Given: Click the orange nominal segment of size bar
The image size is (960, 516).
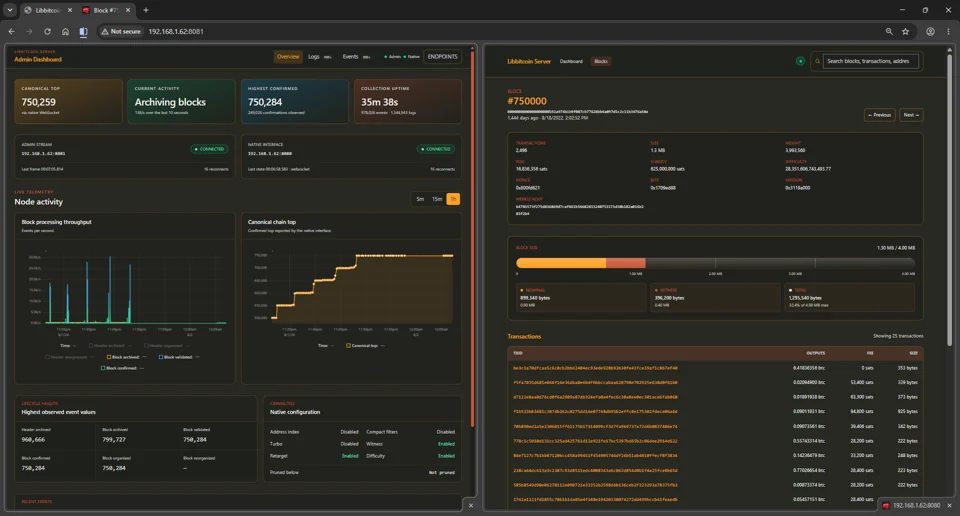Looking at the screenshot, I should coord(561,263).
